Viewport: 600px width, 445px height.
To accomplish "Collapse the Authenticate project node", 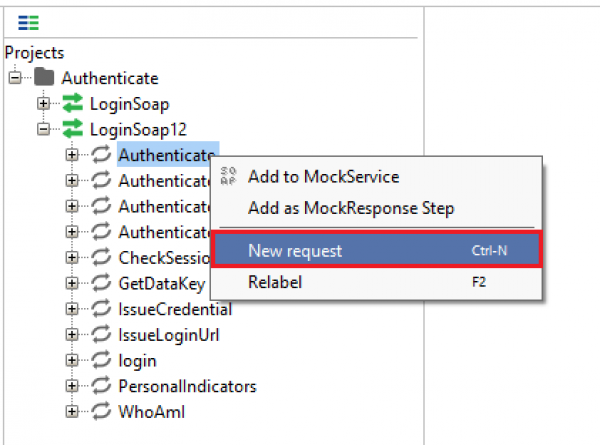I will [x=15, y=78].
